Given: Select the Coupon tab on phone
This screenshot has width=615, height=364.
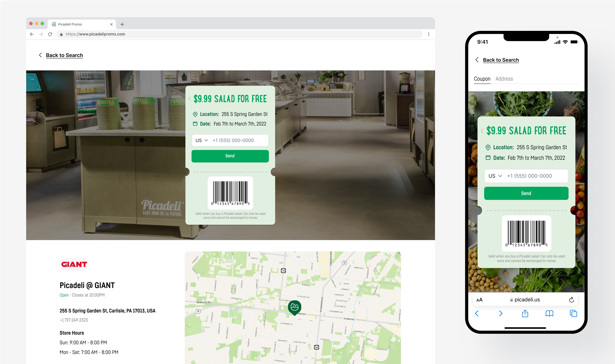Looking at the screenshot, I should [x=482, y=79].
